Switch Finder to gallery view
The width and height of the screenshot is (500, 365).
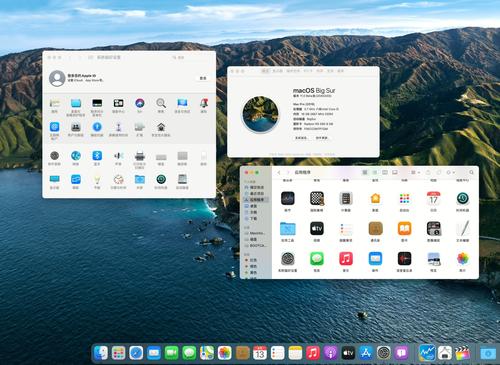(395, 172)
